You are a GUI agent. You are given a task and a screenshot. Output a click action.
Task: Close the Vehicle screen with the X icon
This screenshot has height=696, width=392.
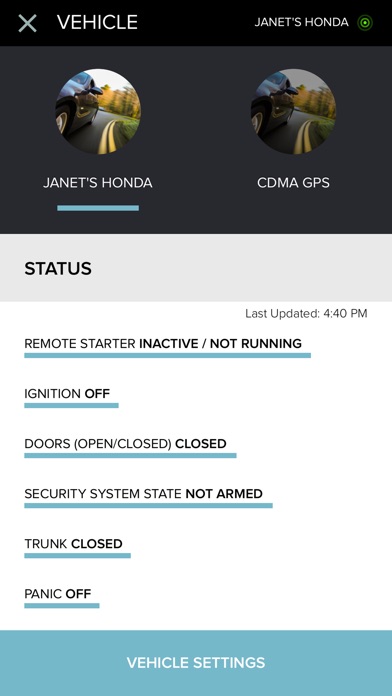[28, 23]
